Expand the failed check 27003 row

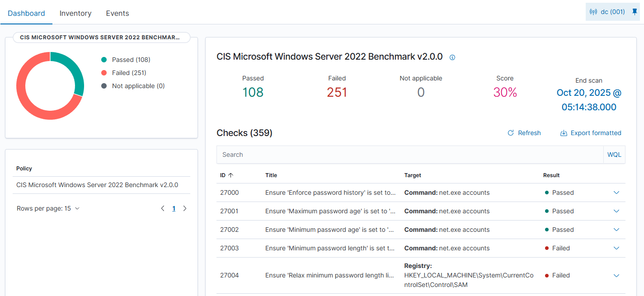tap(616, 248)
